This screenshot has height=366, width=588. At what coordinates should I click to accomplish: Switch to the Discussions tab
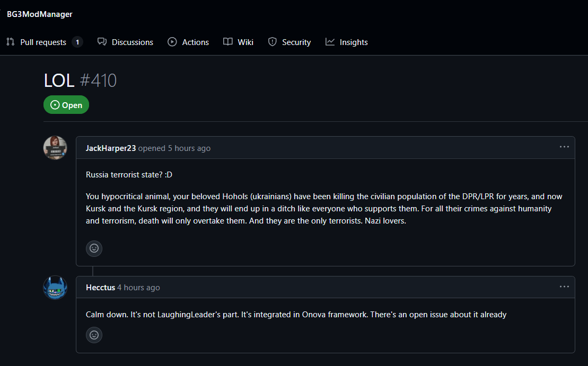point(125,42)
